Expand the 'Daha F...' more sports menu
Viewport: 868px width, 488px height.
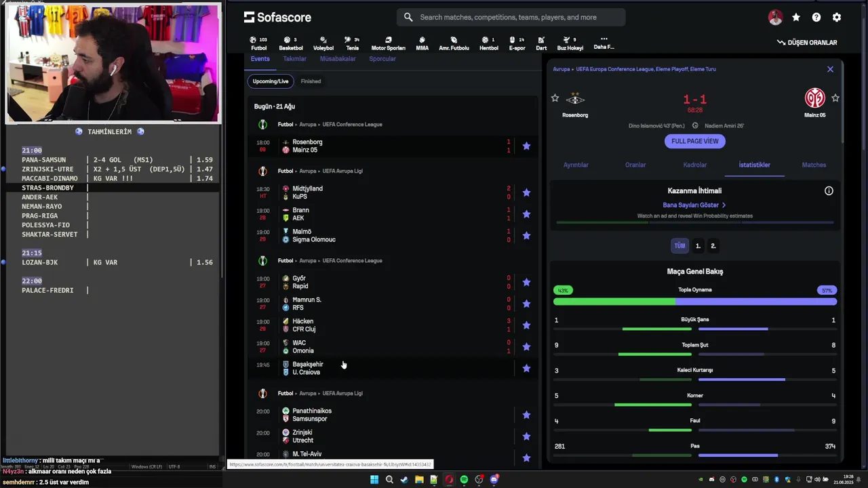[x=604, y=43]
